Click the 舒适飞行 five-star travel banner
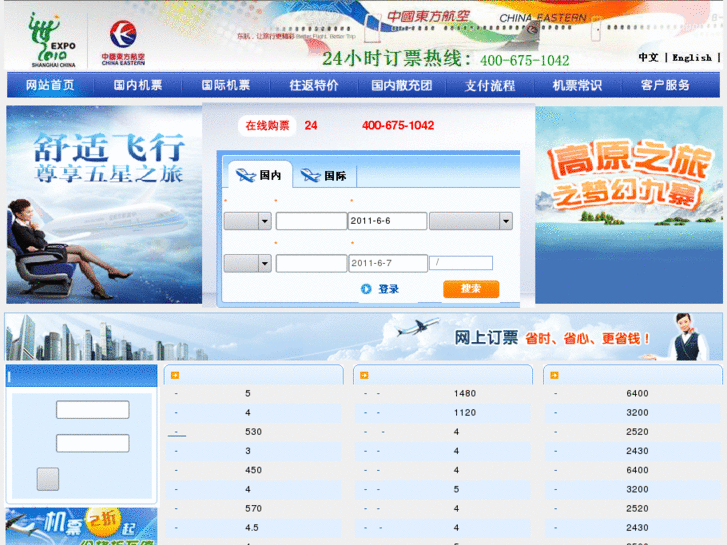Screen dimensions: 727x545 point(104,205)
